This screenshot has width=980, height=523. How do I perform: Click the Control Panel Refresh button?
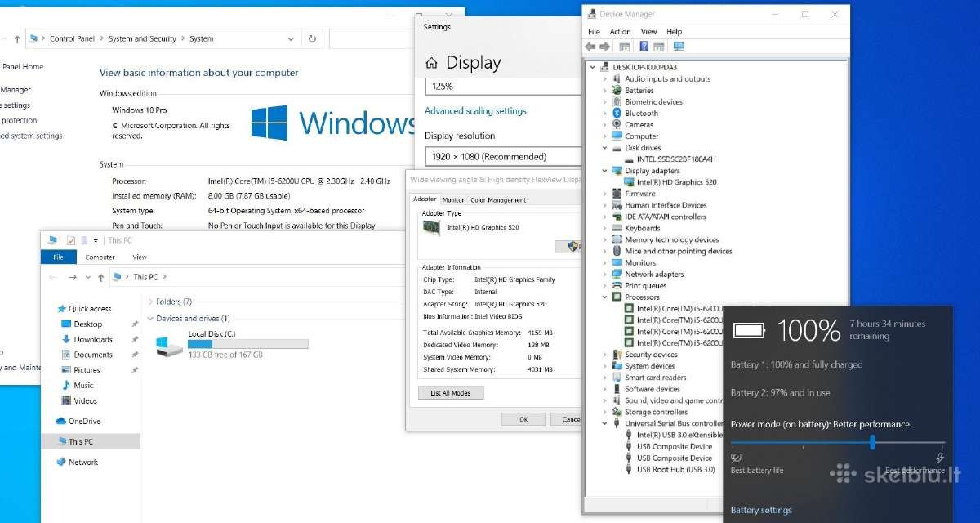[x=312, y=38]
